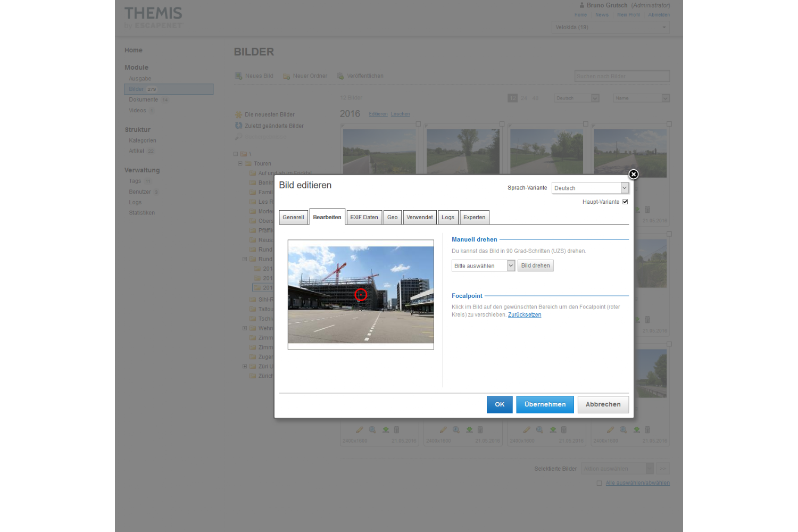The width and height of the screenshot is (798, 532).
Task: Click the Zurücksetzen focalpoint link
Action: 525,314
